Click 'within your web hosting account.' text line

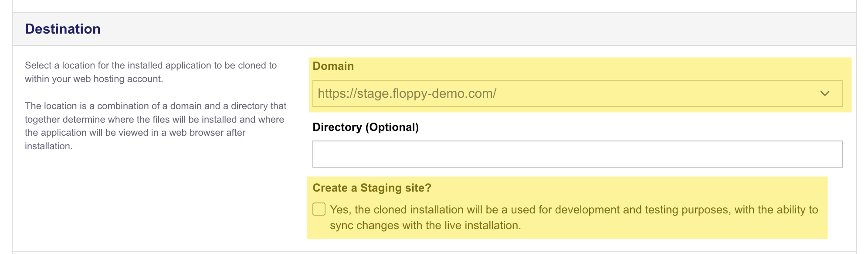[x=94, y=79]
